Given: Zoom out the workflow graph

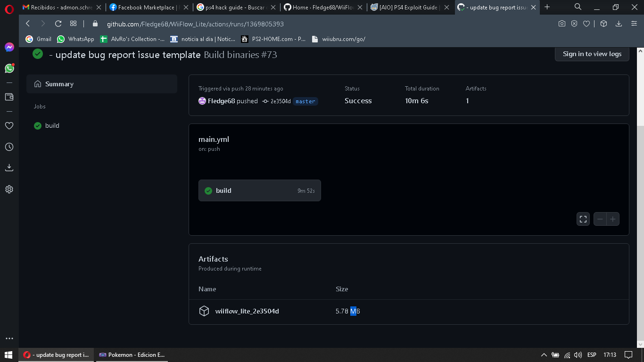Looking at the screenshot, I should pyautogui.click(x=600, y=219).
